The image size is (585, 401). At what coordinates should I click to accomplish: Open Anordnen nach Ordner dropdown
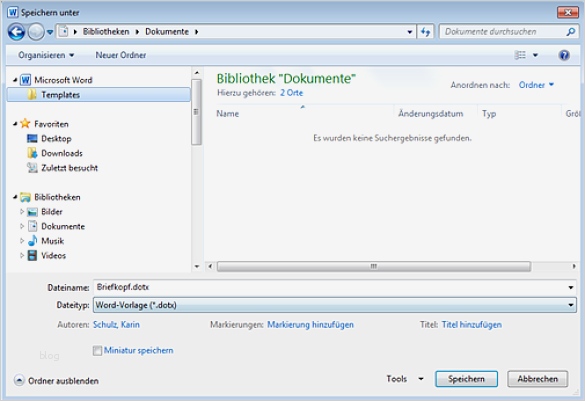(536, 85)
